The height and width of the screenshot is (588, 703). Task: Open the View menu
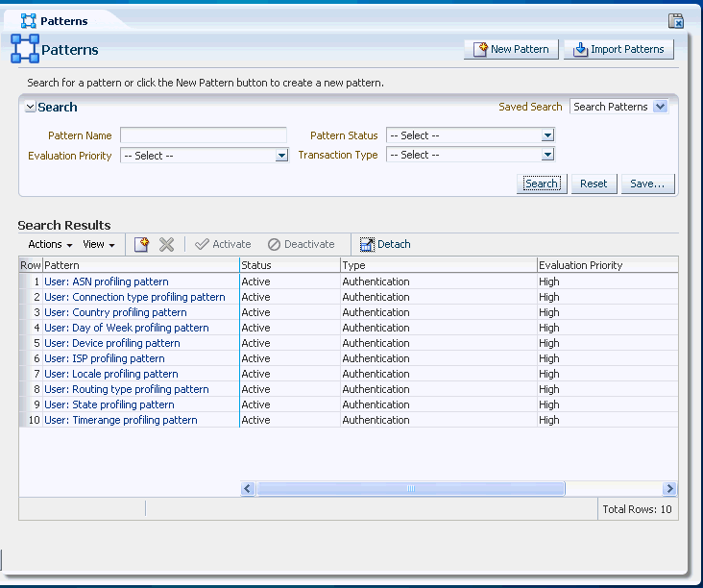point(98,245)
